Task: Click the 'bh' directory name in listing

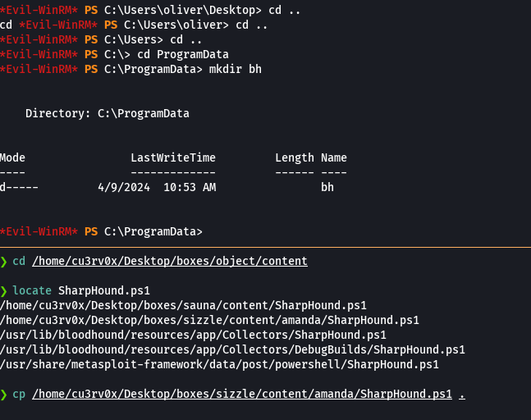Action: tap(327, 187)
